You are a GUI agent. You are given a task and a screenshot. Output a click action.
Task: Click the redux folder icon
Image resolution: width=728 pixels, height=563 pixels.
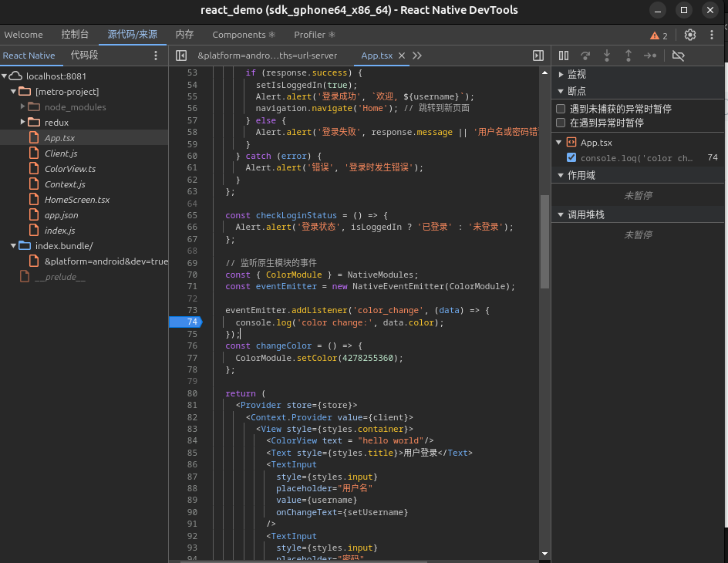34,122
